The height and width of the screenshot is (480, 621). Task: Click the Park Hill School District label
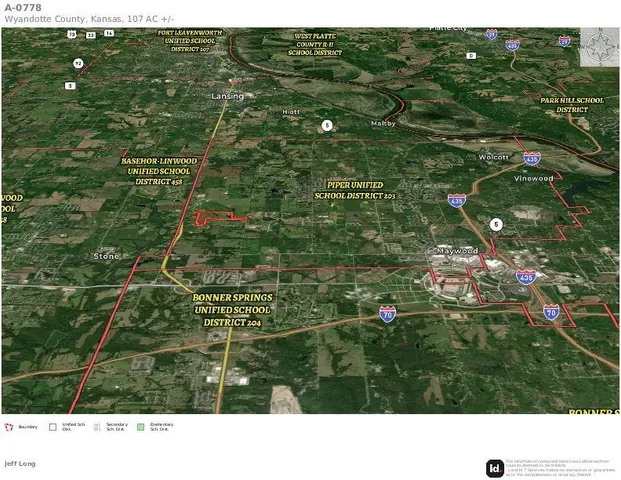click(571, 105)
